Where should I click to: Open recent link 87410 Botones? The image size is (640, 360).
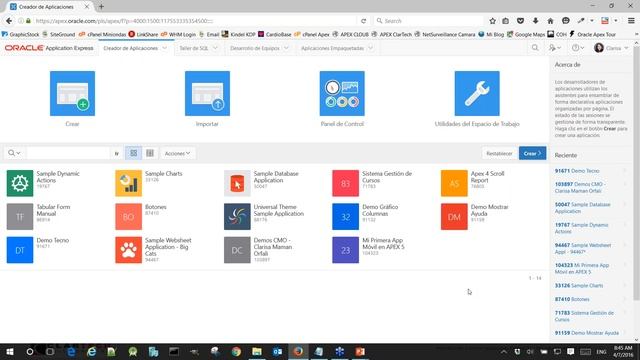click(572, 299)
